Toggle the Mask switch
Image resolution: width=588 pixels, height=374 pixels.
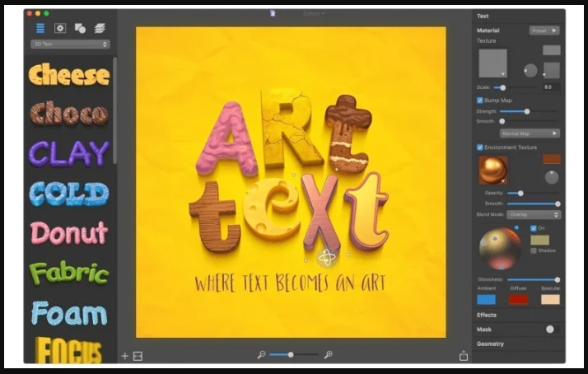coord(553,330)
